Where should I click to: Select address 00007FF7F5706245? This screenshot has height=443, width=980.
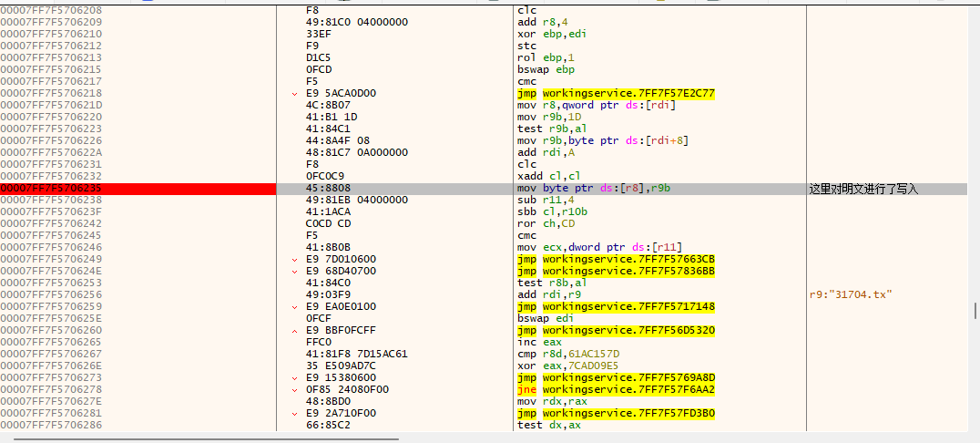pyautogui.click(x=51, y=235)
